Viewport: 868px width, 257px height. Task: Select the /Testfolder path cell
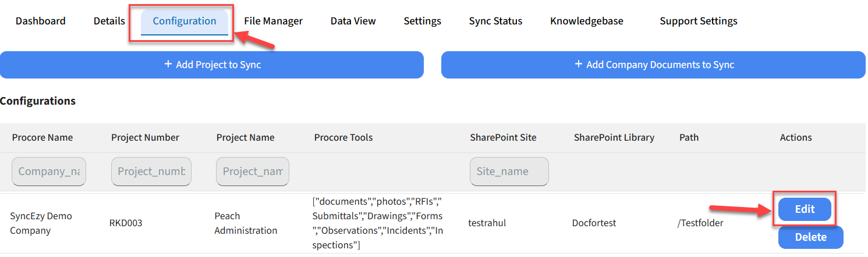click(701, 223)
